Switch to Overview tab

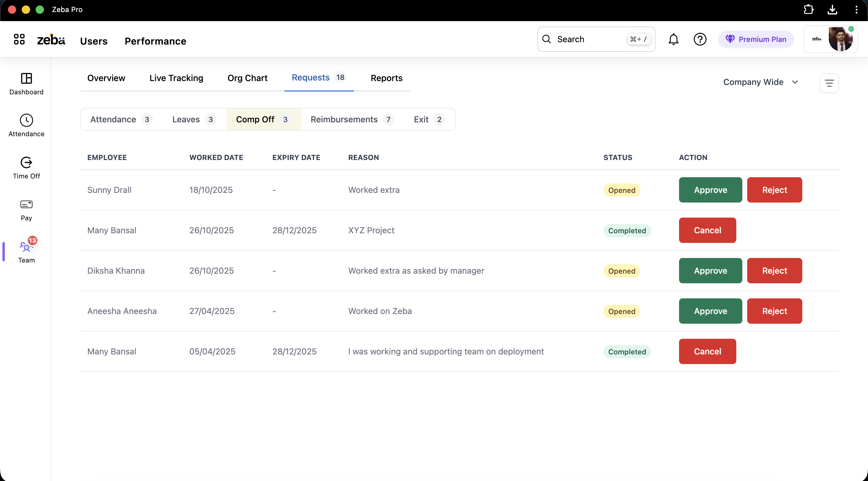106,78
